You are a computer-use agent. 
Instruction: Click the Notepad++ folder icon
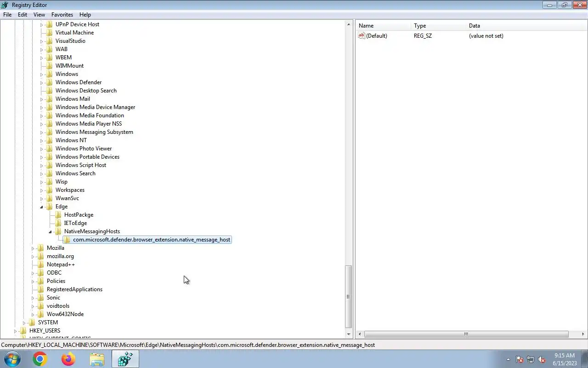41,264
